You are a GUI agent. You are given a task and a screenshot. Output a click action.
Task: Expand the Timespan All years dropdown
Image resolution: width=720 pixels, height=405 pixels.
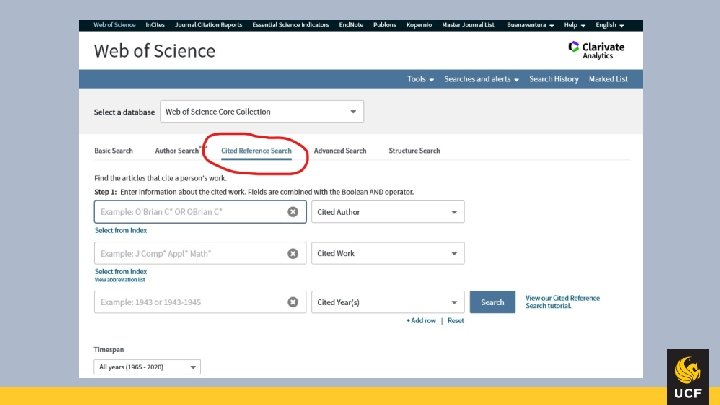click(147, 367)
